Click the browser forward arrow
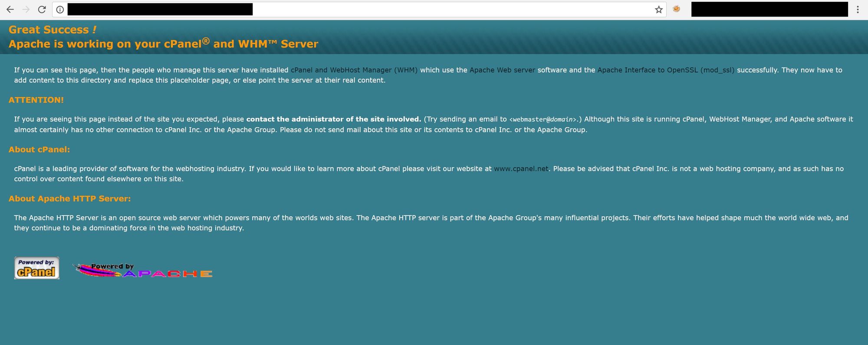The image size is (868, 345). [x=26, y=10]
